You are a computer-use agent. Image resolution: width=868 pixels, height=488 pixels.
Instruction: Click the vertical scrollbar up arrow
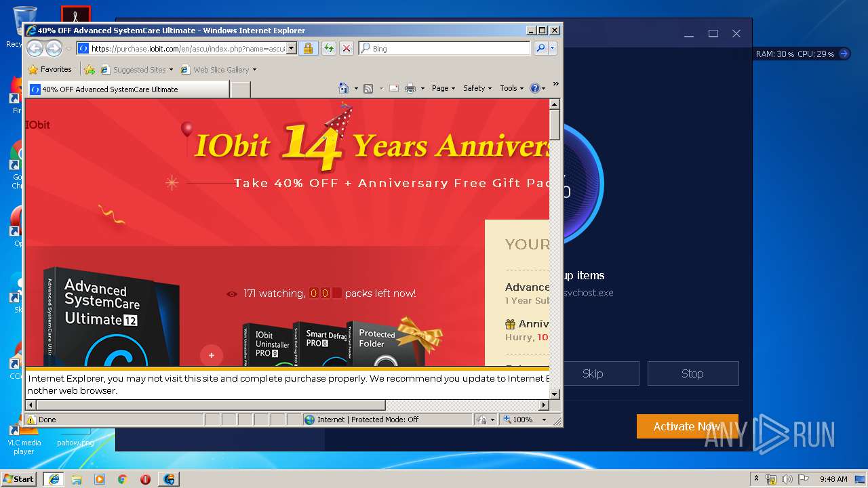click(555, 105)
